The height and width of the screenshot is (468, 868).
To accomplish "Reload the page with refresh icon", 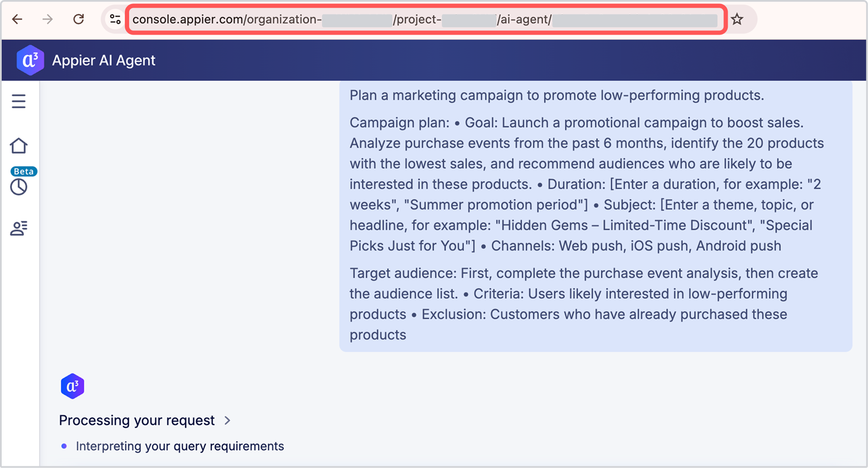I will (x=78, y=19).
